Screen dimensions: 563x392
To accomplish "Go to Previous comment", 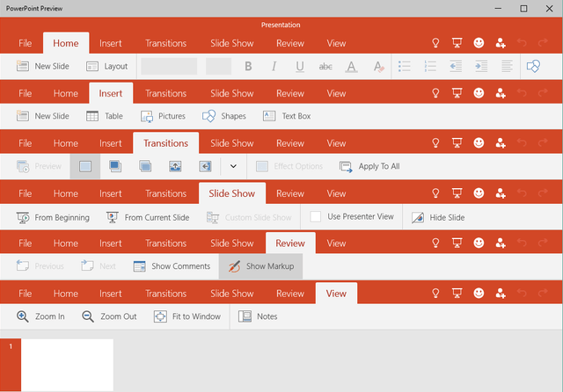I will pos(40,266).
